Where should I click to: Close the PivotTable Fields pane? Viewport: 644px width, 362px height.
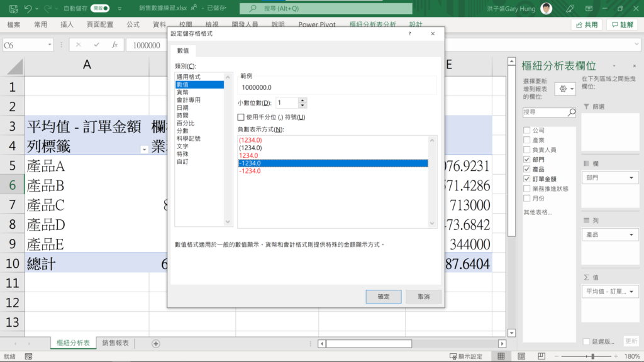click(x=634, y=65)
